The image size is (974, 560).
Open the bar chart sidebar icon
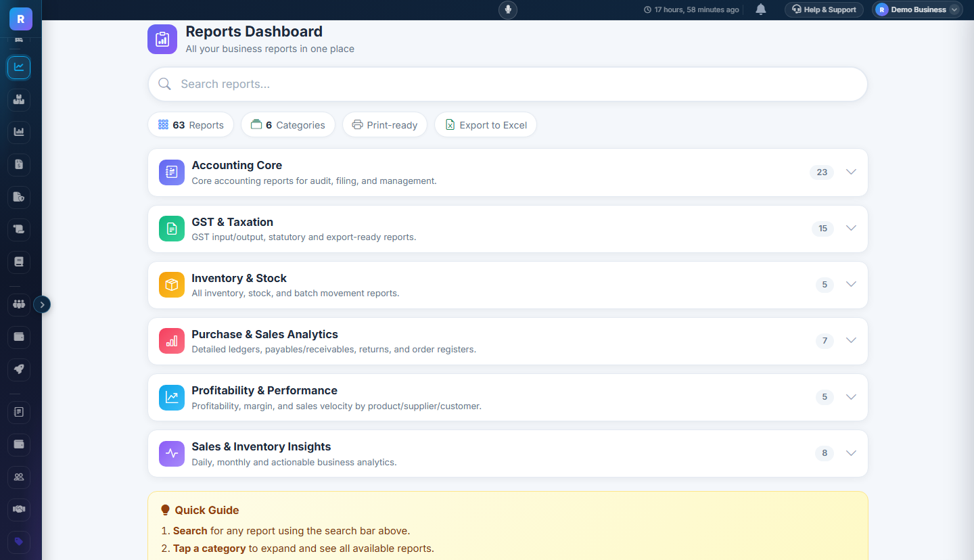pyautogui.click(x=19, y=132)
